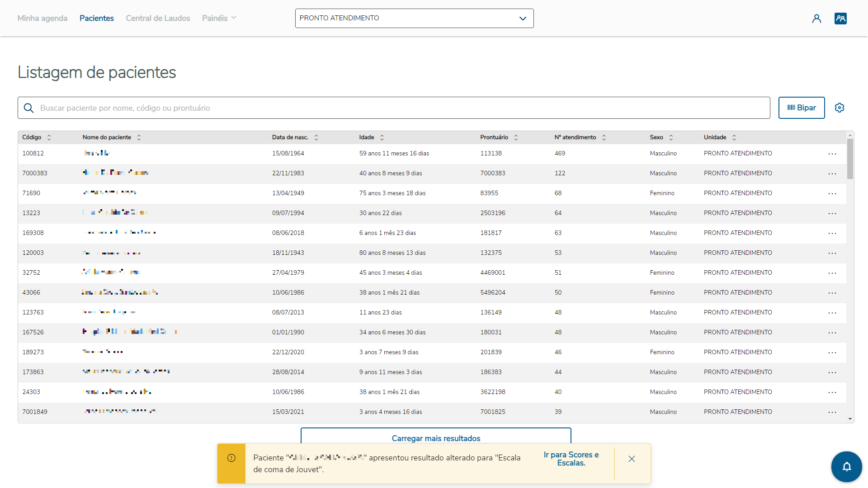
Task: Open Central de Laudos tab
Action: coord(158,18)
